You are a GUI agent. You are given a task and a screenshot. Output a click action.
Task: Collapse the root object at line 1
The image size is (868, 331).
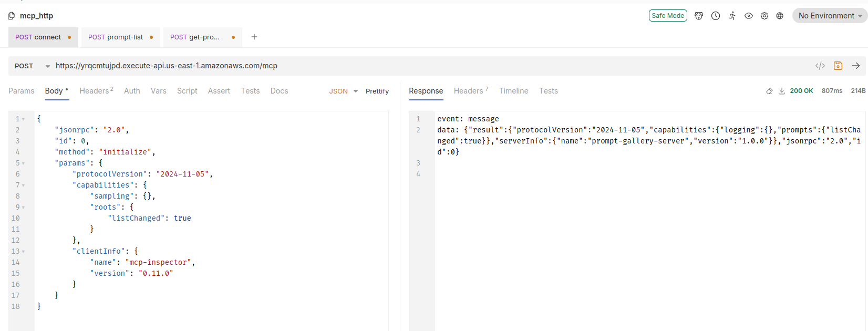(x=23, y=119)
